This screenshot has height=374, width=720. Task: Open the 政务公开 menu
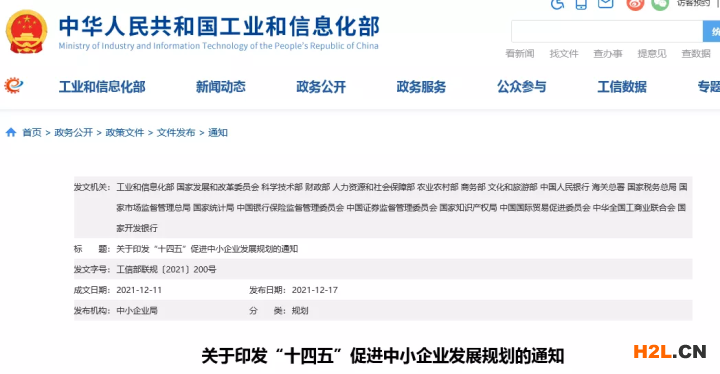pos(321,86)
